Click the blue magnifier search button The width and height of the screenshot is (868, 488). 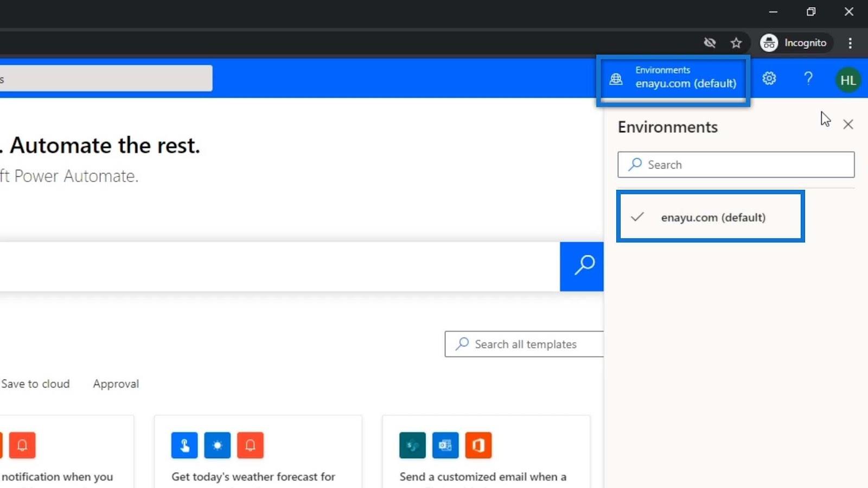click(x=582, y=266)
